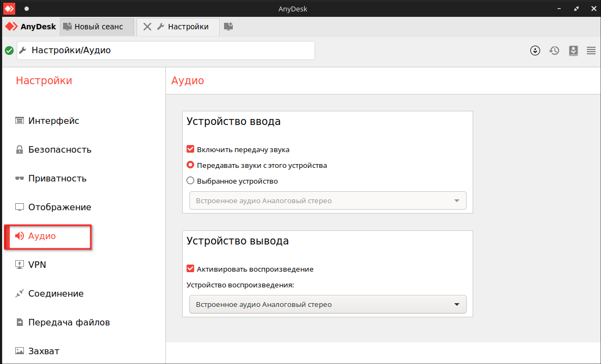Screen dimensions: 601x364
Task: Close the Настройки tab
Action: pyautogui.click(x=147, y=27)
